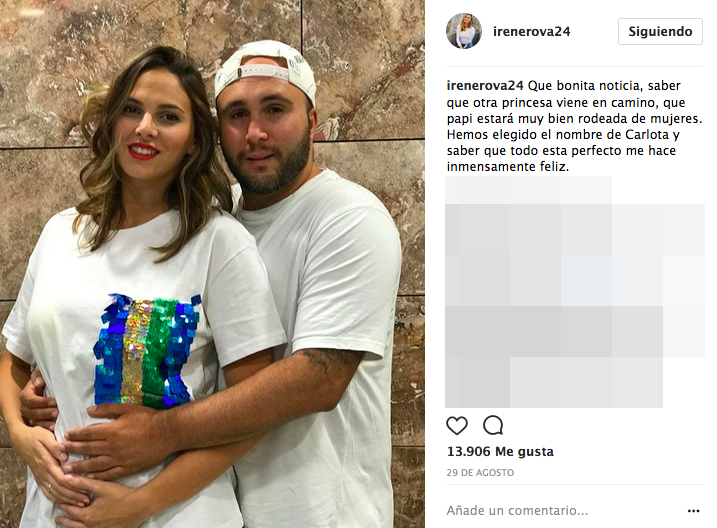This screenshot has width=717, height=528.
Task: Click the caption words inmensamente feliz
Action: pyautogui.click(x=508, y=167)
